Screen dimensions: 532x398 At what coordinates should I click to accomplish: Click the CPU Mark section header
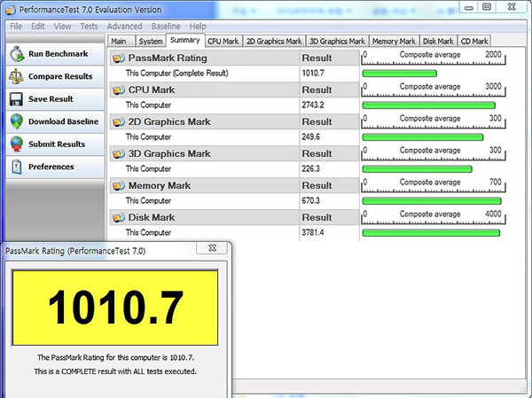(x=234, y=90)
